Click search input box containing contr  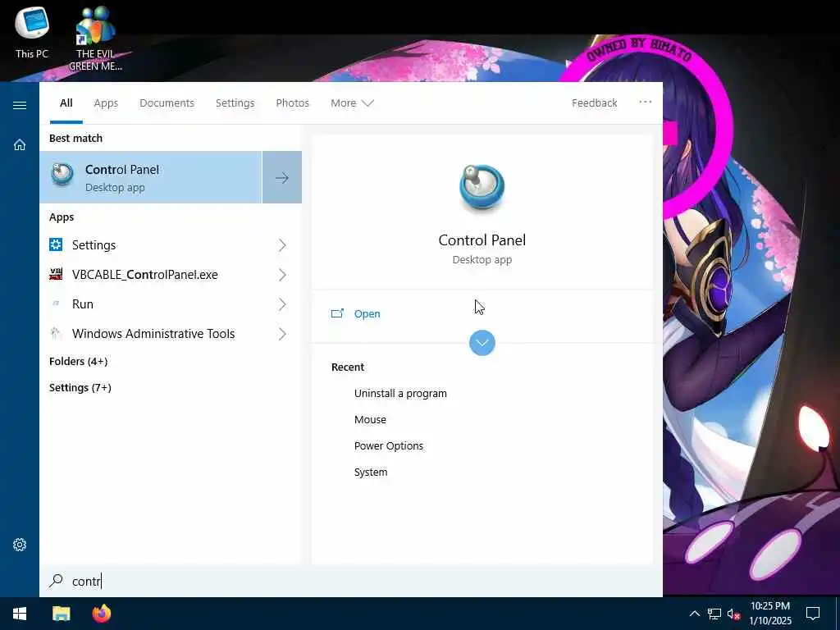[351, 581]
